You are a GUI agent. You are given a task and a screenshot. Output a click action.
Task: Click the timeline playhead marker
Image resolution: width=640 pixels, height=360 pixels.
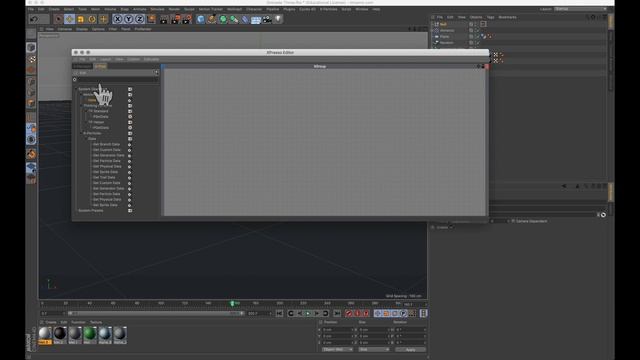coord(232,304)
